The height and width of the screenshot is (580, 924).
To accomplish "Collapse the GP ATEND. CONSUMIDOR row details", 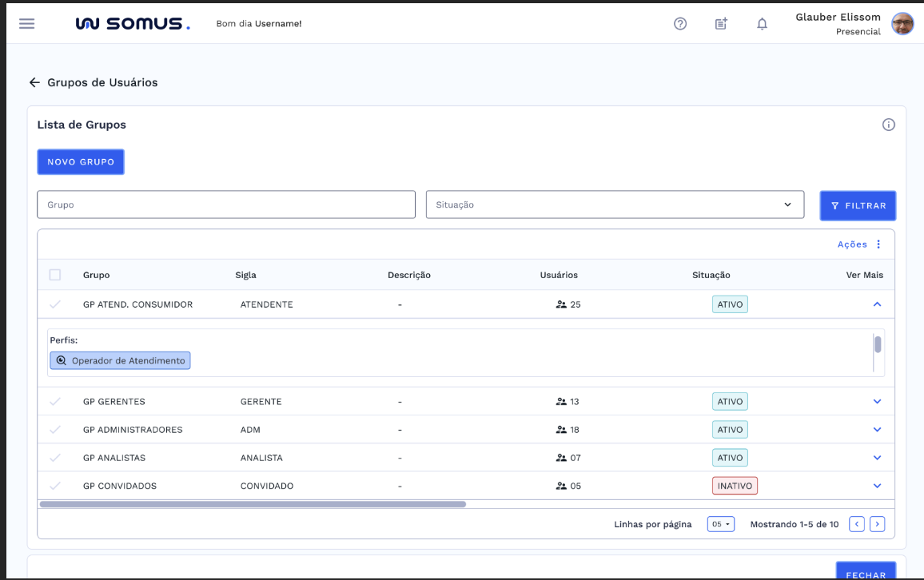I will click(x=877, y=304).
